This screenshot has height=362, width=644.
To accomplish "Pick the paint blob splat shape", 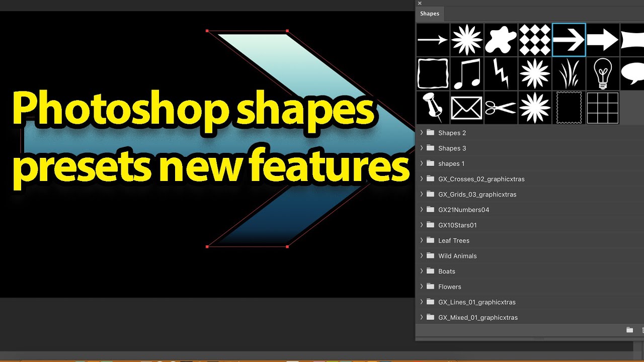I will (501, 39).
